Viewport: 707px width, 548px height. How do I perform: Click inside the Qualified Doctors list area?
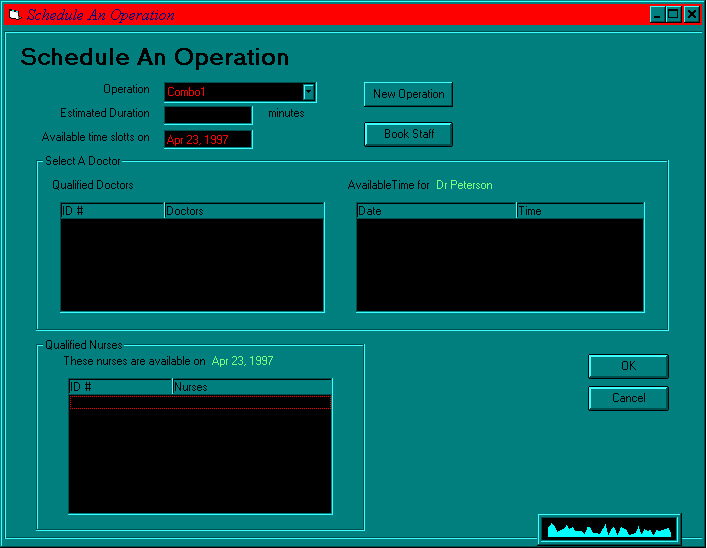click(192, 265)
